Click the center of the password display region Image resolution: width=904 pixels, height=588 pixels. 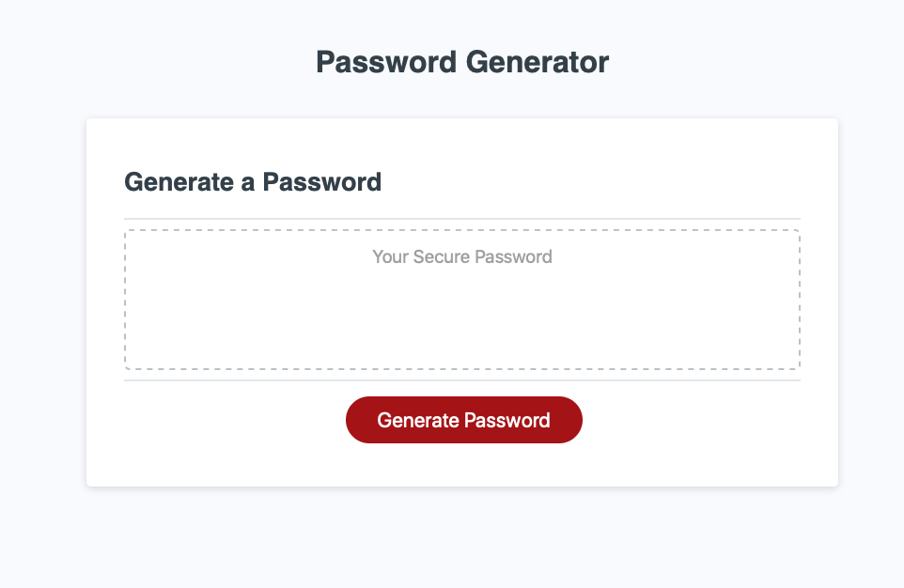461,299
